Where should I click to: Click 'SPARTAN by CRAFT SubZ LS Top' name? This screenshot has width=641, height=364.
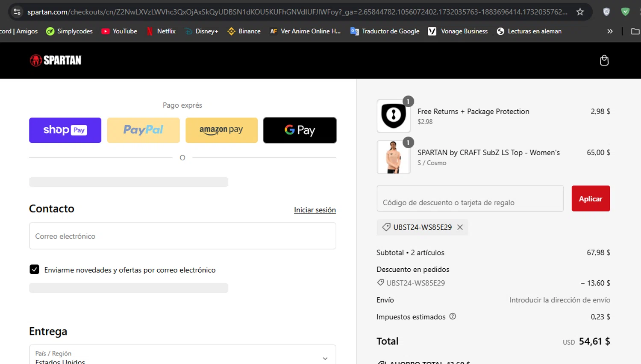coord(488,153)
